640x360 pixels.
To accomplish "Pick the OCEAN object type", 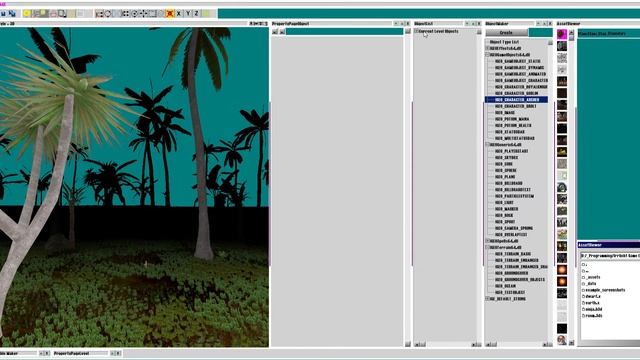I will pyautogui.click(x=505, y=286).
